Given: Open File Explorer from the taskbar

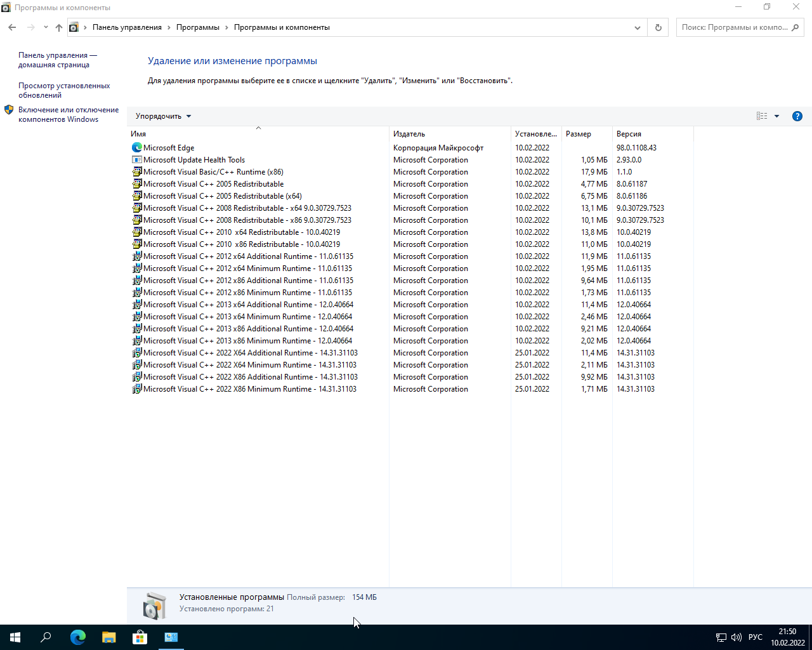Looking at the screenshot, I should tap(109, 637).
